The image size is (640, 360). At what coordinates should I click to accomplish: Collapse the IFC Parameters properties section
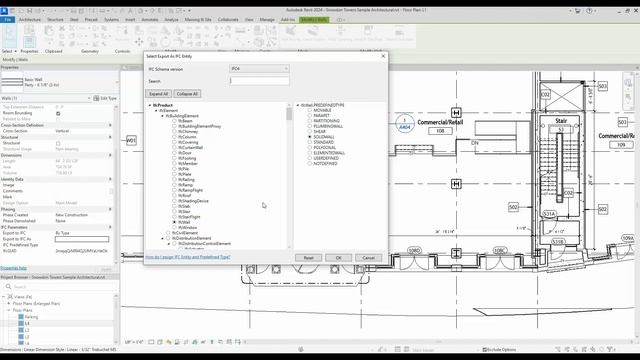point(110,227)
